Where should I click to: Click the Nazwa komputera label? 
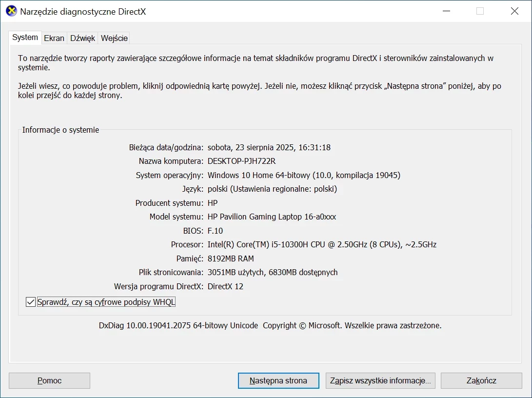[171, 161]
